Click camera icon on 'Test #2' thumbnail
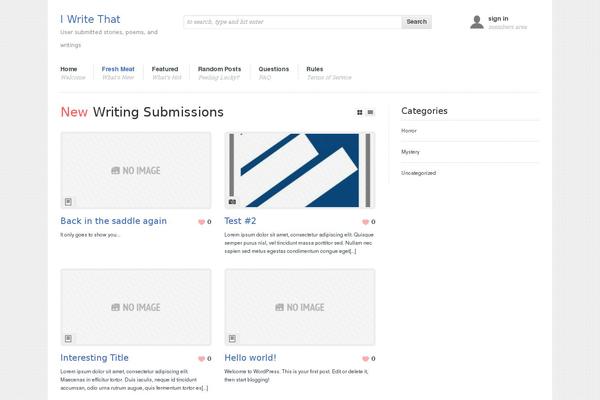 [x=232, y=202]
